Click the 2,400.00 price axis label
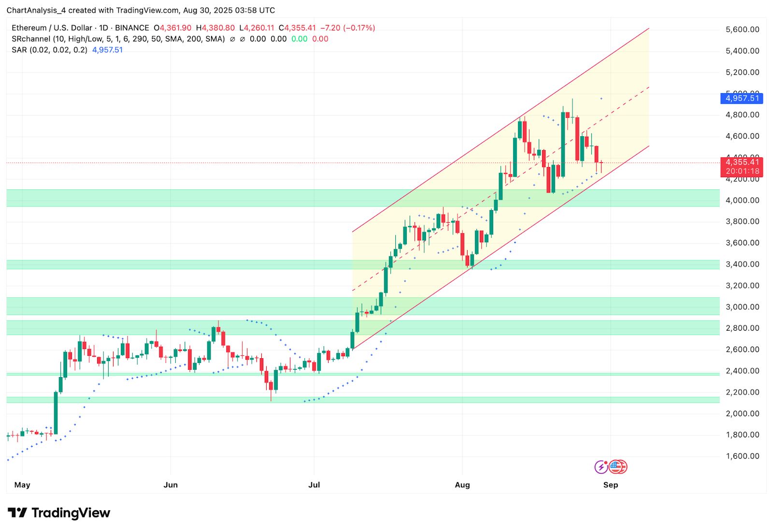773x532 pixels. (x=742, y=371)
